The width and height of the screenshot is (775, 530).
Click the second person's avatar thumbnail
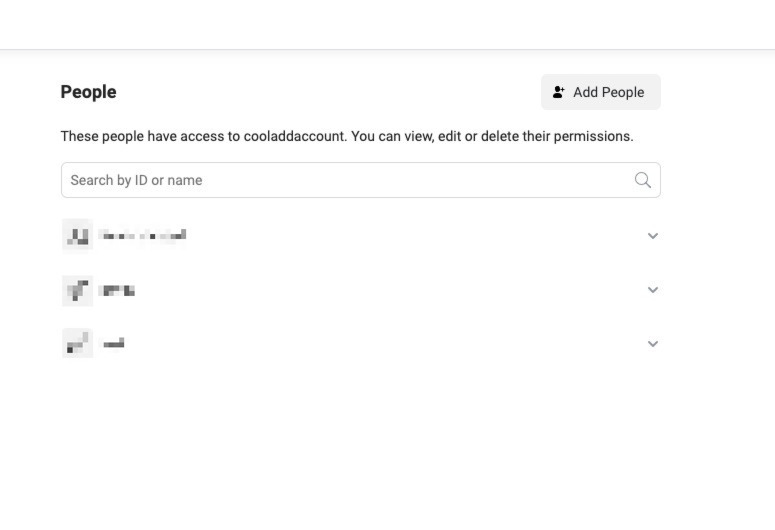coord(77,290)
